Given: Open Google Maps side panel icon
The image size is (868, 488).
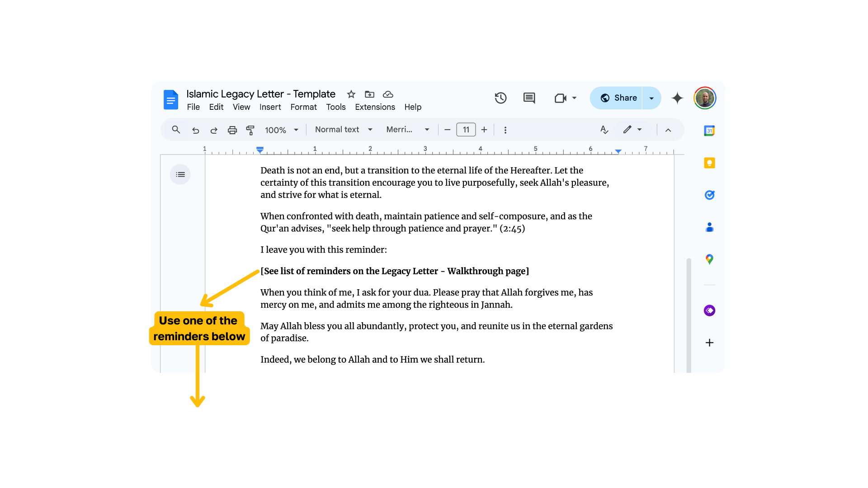Looking at the screenshot, I should click(709, 259).
